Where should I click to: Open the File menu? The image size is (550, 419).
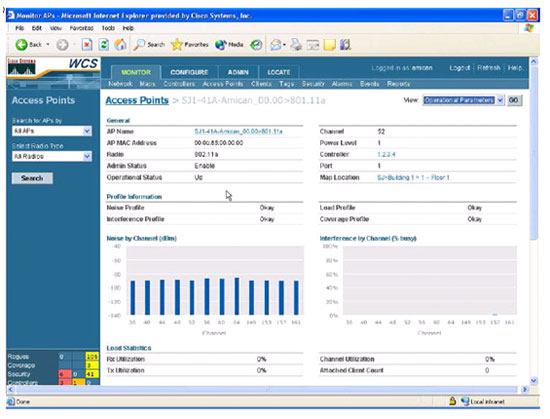coord(20,28)
